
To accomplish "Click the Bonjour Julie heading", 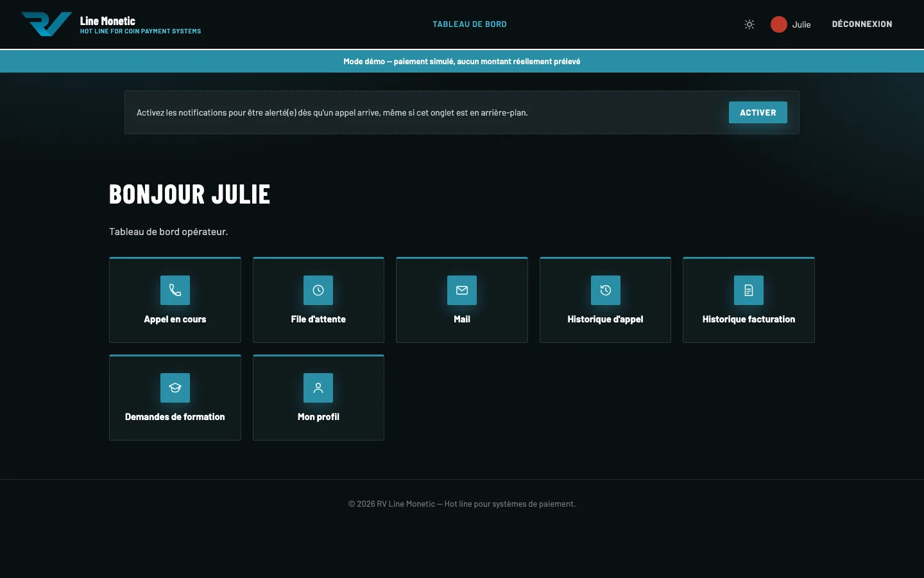I will pos(190,194).
